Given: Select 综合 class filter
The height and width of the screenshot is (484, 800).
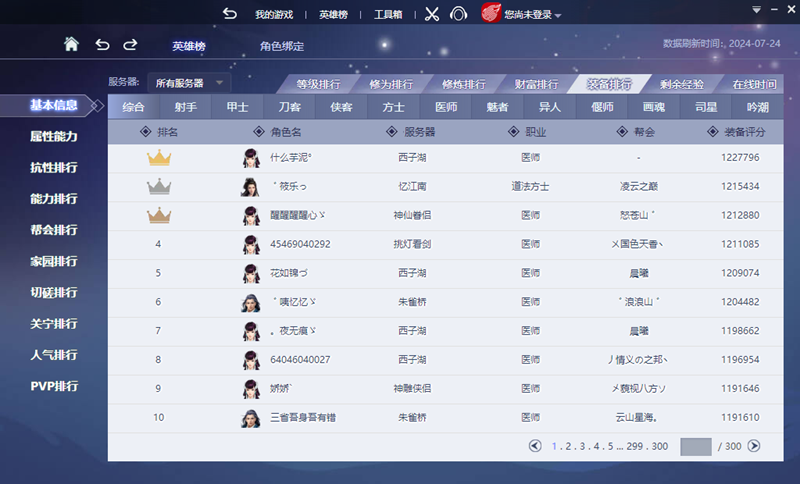Looking at the screenshot, I should [134, 107].
